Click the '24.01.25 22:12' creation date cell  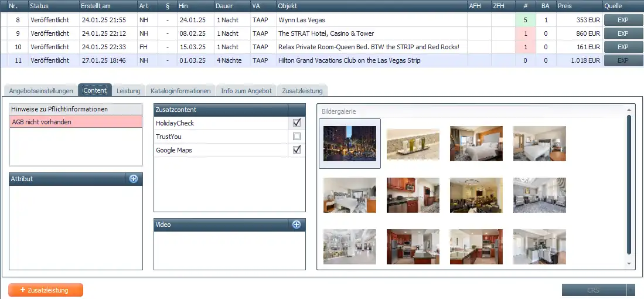[x=108, y=33]
